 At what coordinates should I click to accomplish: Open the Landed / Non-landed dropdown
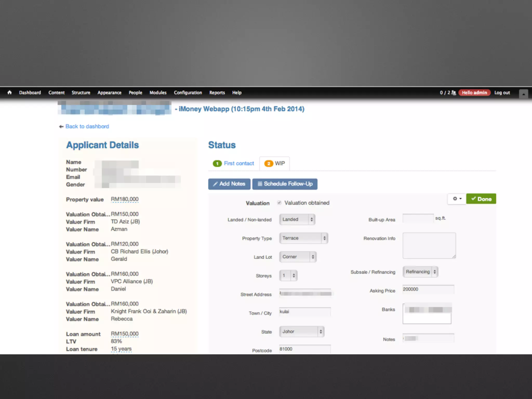(297, 220)
